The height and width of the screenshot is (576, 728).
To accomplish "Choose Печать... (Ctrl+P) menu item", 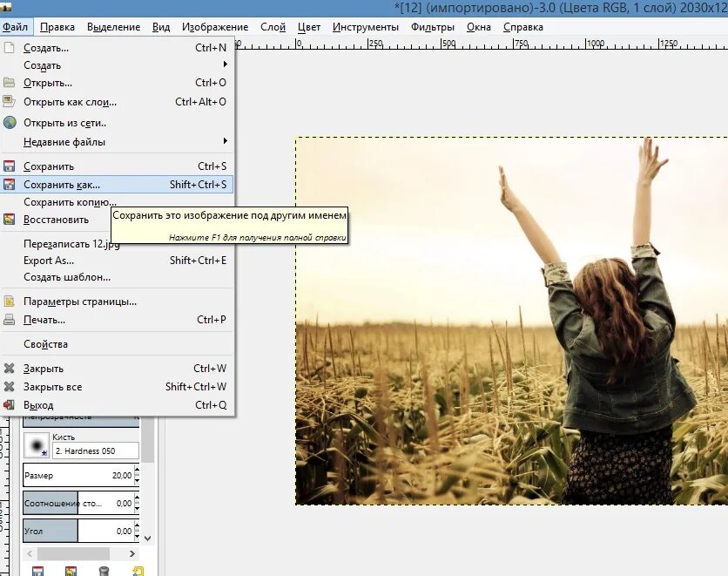I will tap(117, 320).
